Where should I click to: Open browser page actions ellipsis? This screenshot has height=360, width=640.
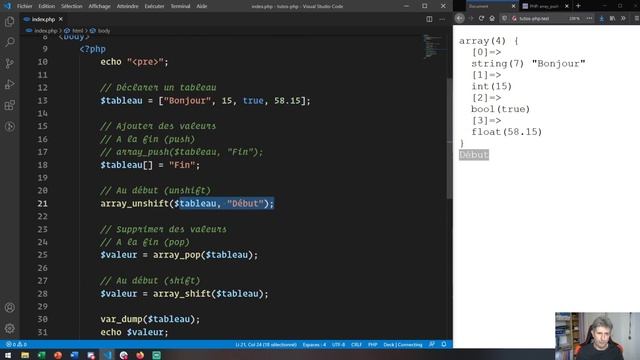coord(589,18)
